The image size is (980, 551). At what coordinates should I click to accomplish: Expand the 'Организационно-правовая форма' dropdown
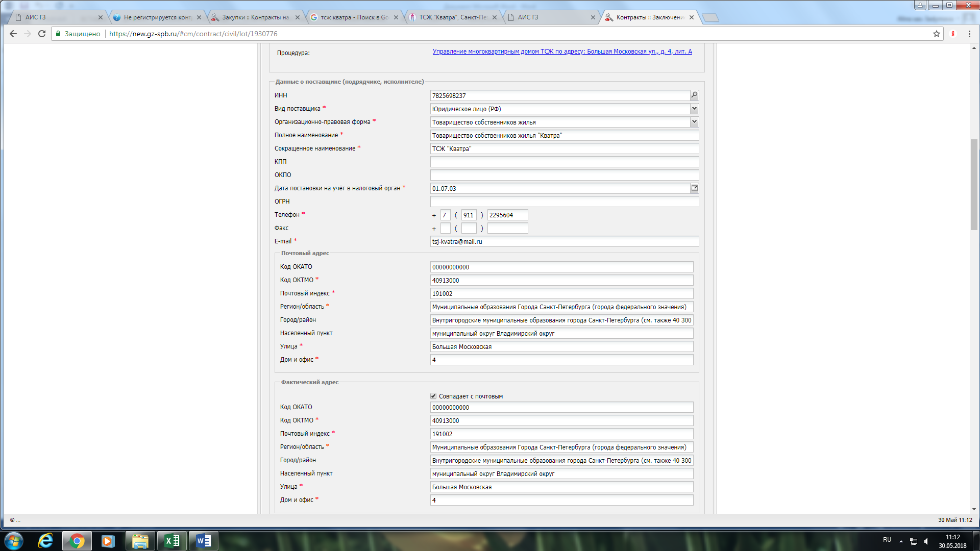(694, 122)
